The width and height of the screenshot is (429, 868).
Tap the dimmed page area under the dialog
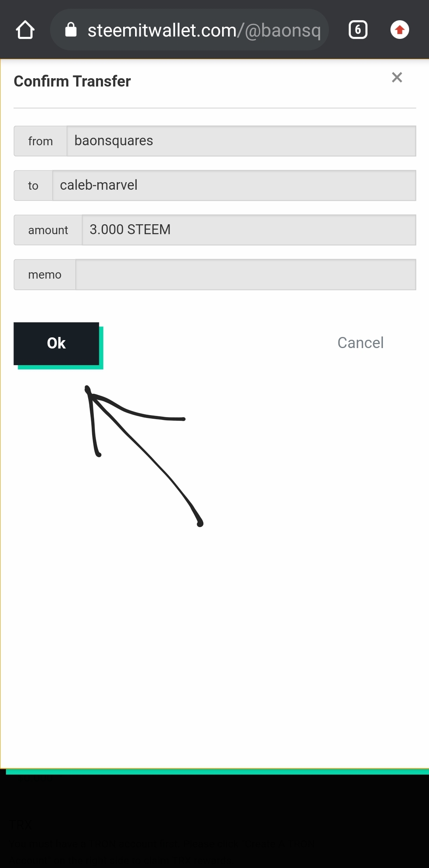tap(214, 821)
